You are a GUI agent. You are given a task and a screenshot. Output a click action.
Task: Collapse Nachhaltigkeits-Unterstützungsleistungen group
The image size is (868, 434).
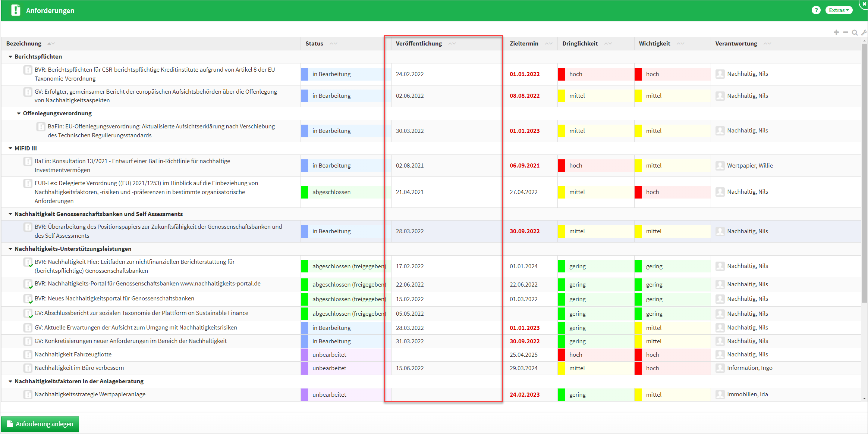click(10, 249)
